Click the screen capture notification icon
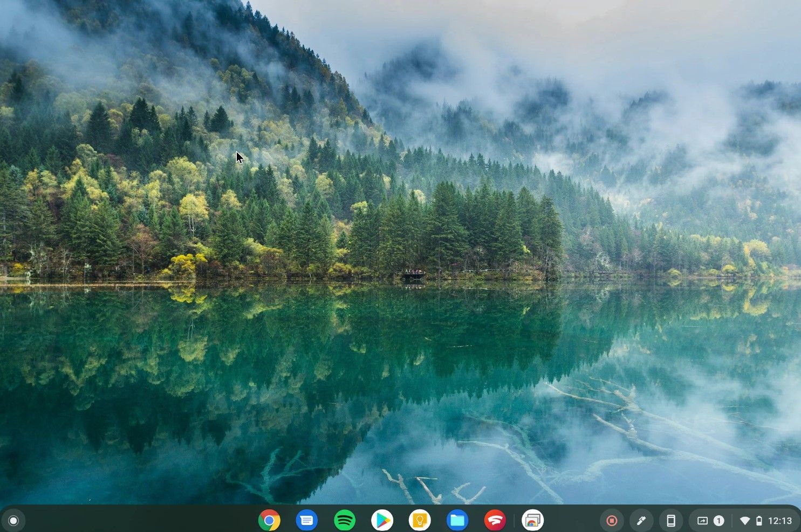The image size is (801, 532). [702, 521]
